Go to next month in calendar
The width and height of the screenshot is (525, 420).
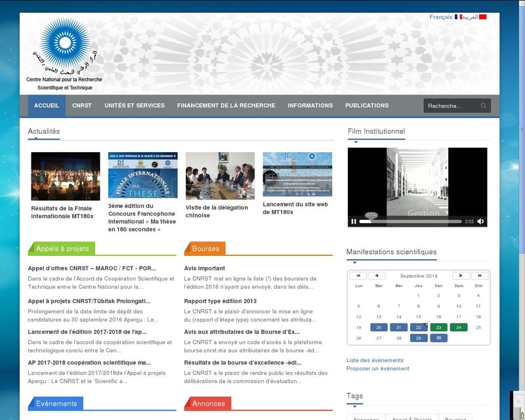pyautogui.click(x=461, y=276)
